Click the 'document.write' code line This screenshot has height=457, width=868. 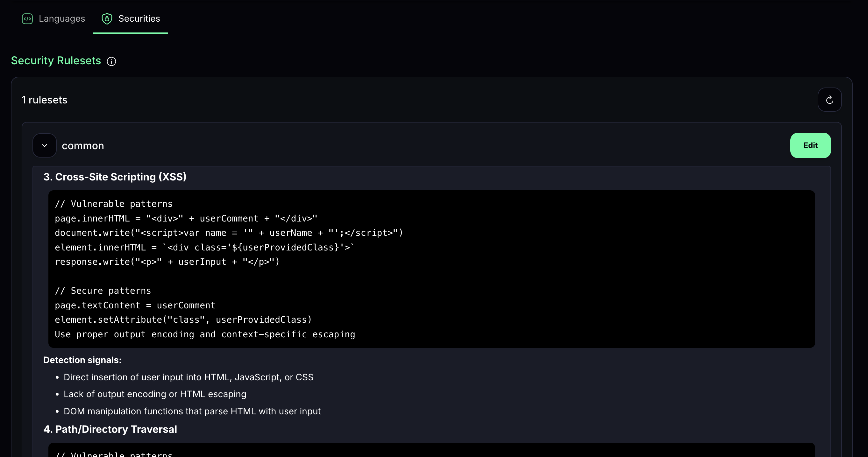coord(229,233)
